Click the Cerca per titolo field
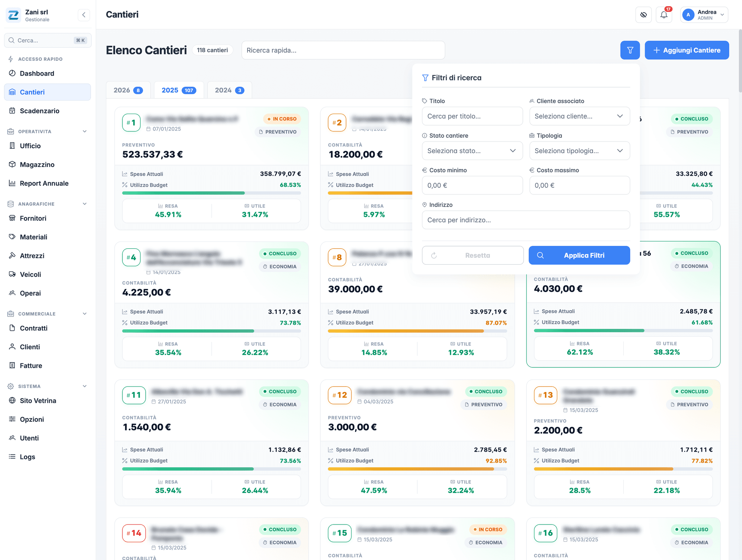Screen dimensions: 742x560 pyautogui.click(x=472, y=116)
